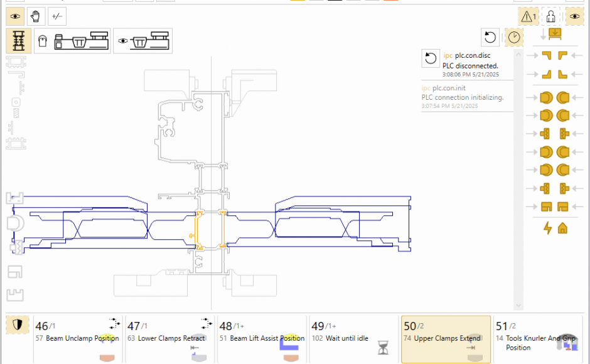Click the operator person icon
Screen dimensions: 590x364
(550, 17)
